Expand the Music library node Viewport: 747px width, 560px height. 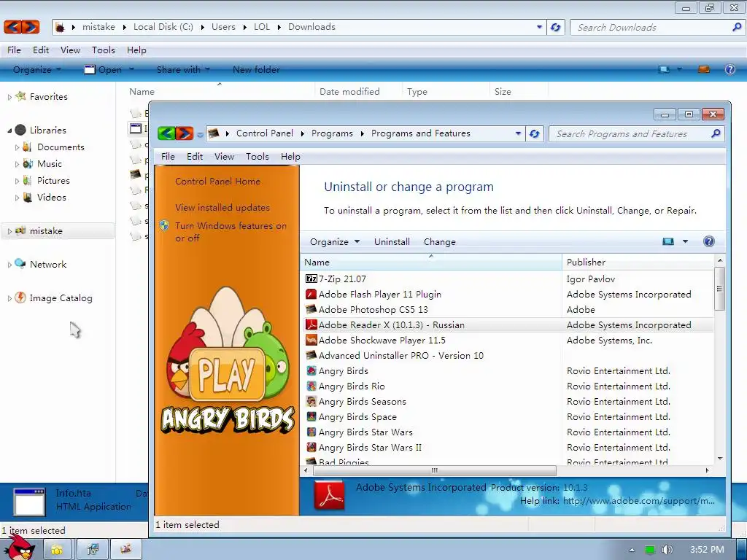click(x=18, y=164)
